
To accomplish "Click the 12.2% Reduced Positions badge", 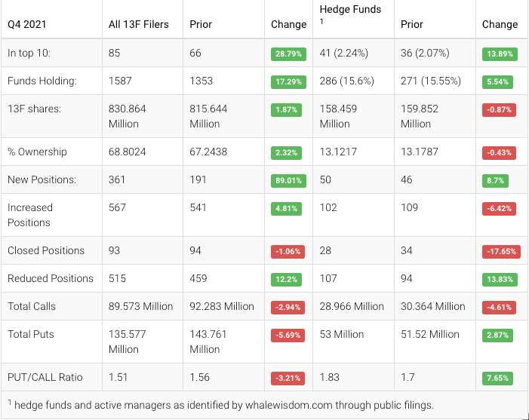I will click(x=286, y=280).
